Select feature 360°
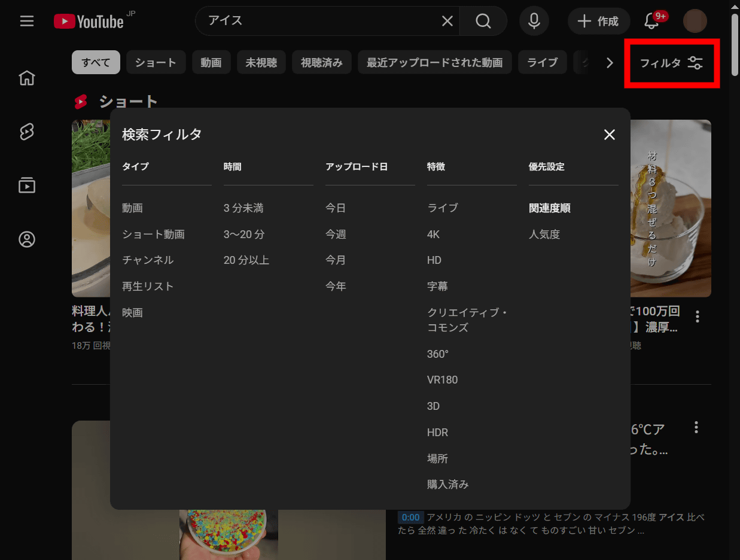The image size is (740, 560). (x=438, y=354)
